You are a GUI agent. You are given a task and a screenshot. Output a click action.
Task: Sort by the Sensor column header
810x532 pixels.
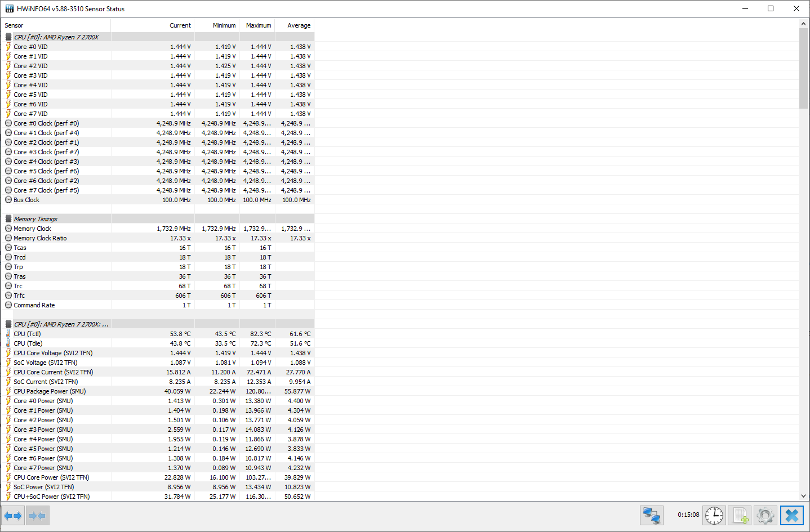pyautogui.click(x=56, y=25)
